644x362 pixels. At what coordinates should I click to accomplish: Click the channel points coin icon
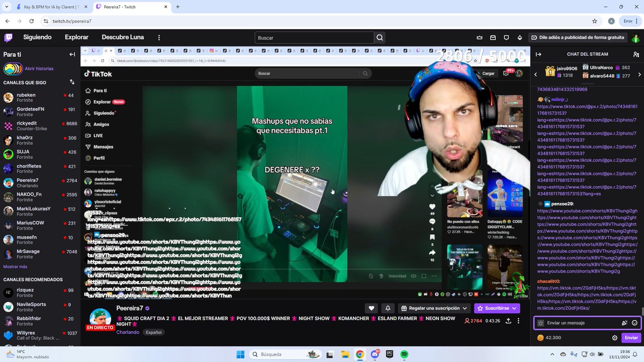pyautogui.click(x=540, y=338)
